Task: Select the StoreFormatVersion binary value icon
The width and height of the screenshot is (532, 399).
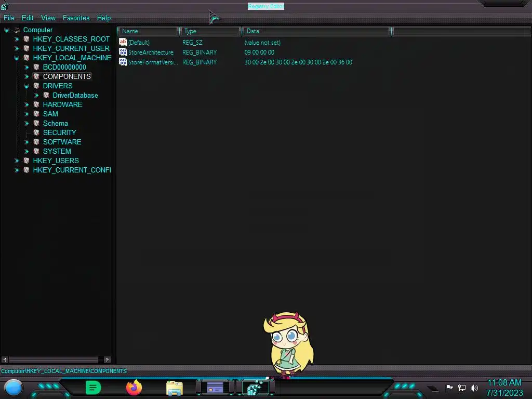Action: pyautogui.click(x=123, y=62)
